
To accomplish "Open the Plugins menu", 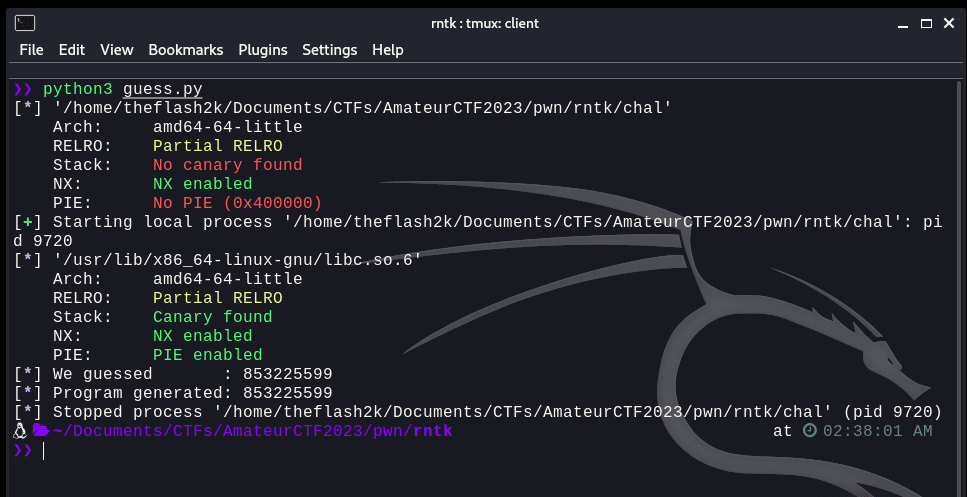I will [263, 49].
